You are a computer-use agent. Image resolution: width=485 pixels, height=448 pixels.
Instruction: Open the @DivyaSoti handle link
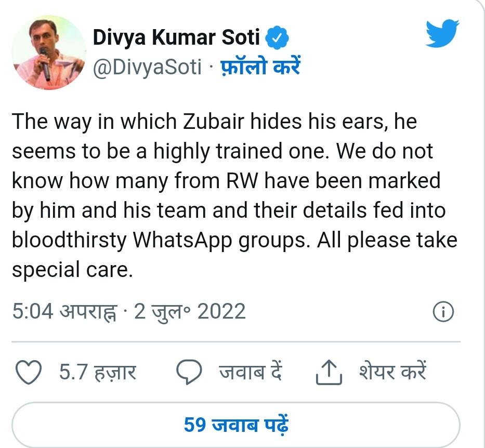(147, 67)
